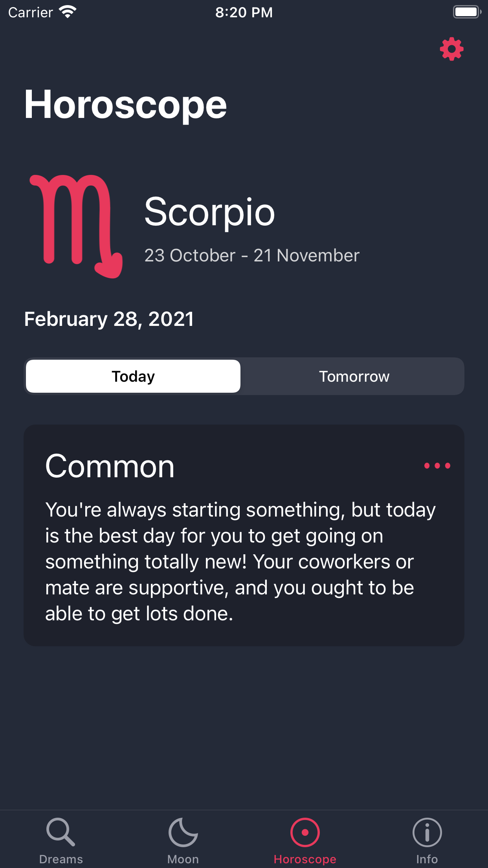488x868 pixels.
Task: Open settings with the gear icon
Action: 451,49
